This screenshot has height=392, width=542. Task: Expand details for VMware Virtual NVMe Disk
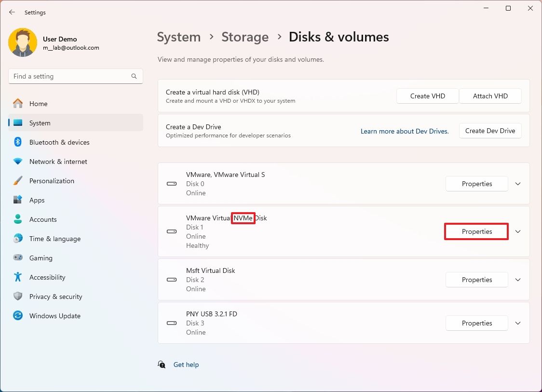pyautogui.click(x=518, y=231)
